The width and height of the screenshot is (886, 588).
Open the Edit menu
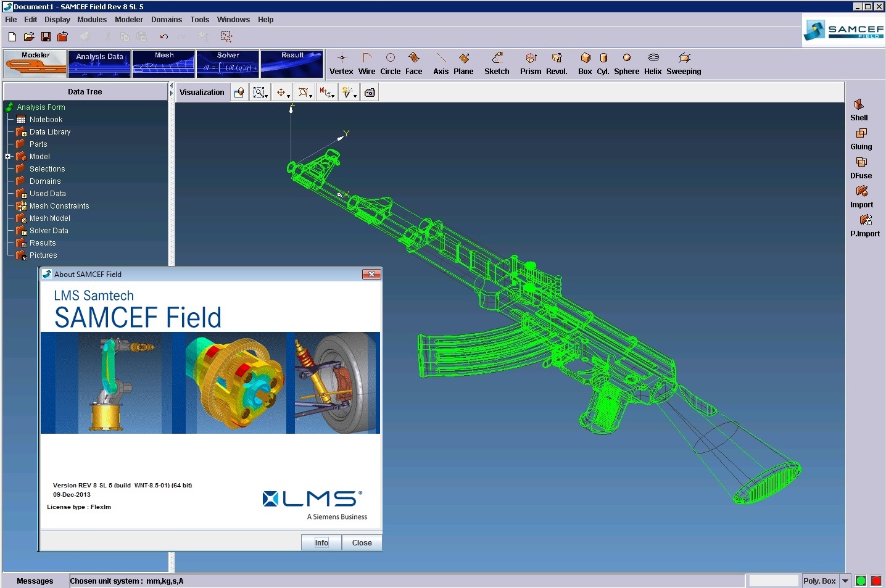[31, 20]
